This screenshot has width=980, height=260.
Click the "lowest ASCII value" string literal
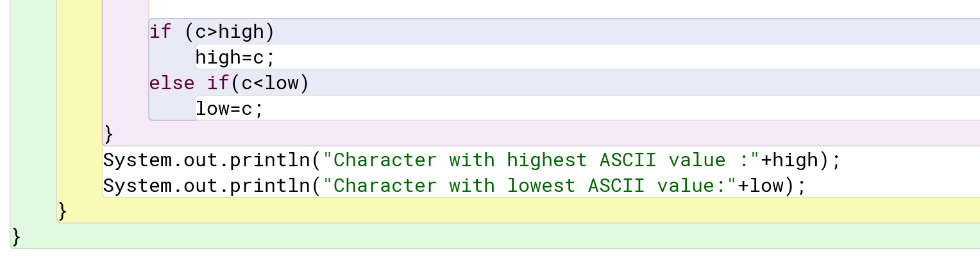pyautogui.click(x=530, y=186)
